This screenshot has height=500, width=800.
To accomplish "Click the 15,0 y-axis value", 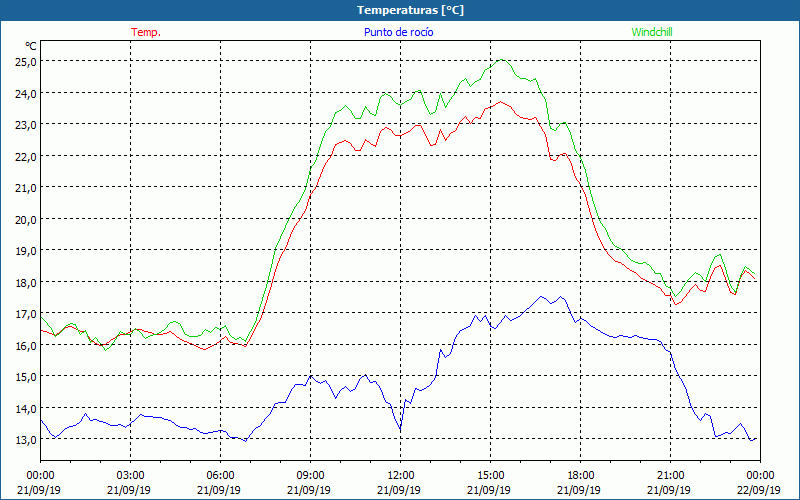I will point(26,377).
